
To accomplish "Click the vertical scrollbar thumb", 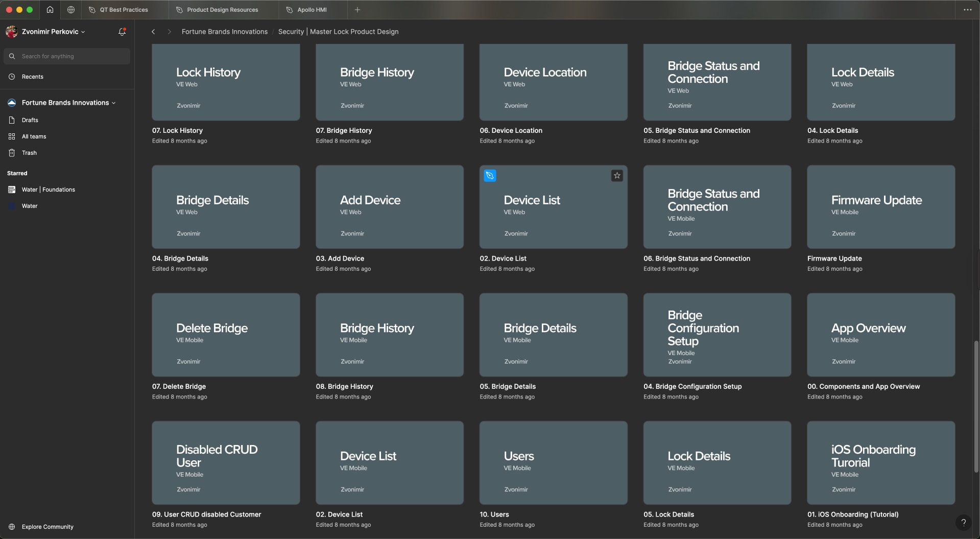I will click(x=976, y=406).
